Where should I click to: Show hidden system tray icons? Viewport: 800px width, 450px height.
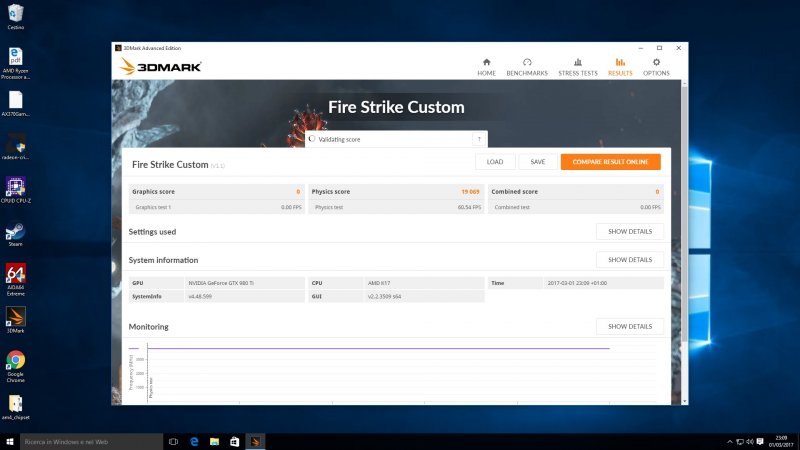point(730,442)
